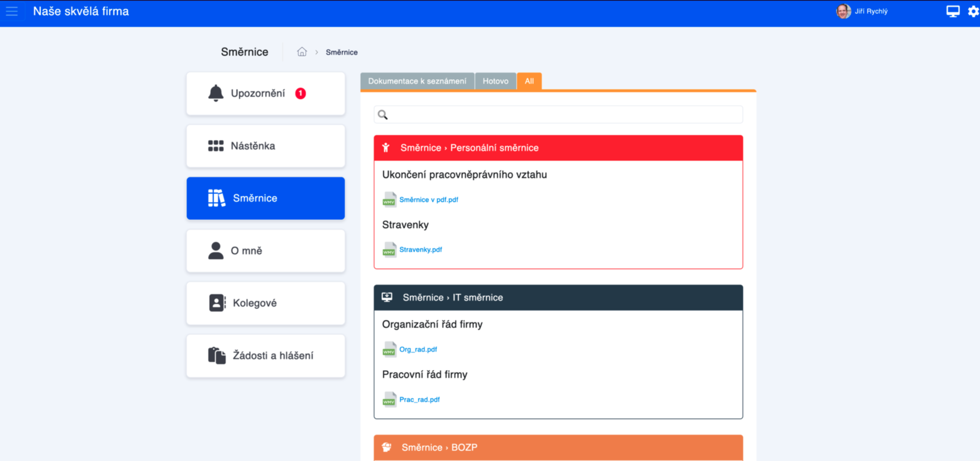Open the hamburger menu icon

tap(12, 11)
